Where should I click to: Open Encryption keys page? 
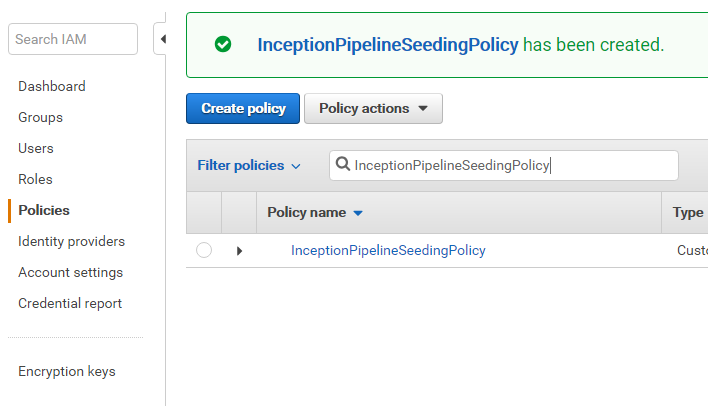pos(67,371)
